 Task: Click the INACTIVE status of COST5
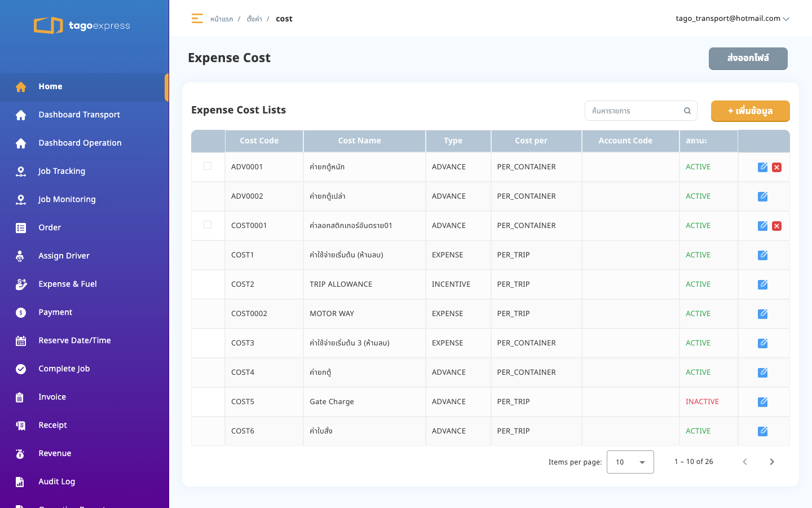tap(702, 402)
